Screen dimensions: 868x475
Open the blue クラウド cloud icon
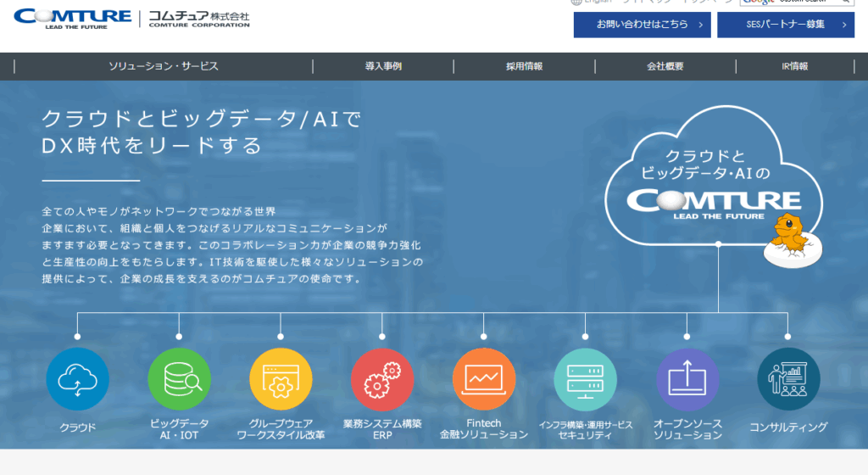pos(77,379)
